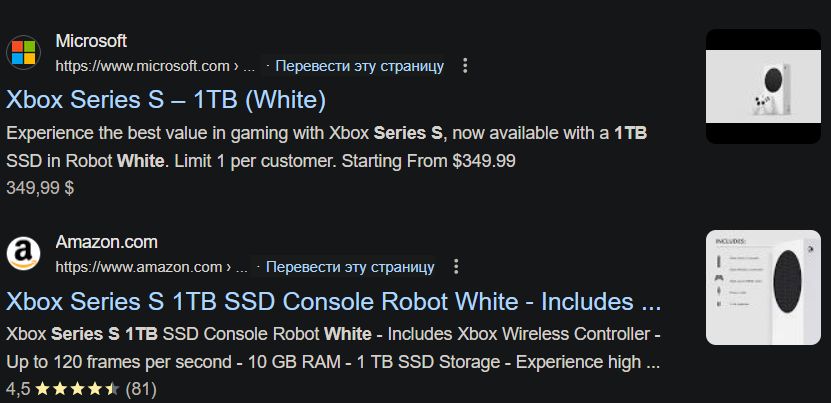Screen dimensions: 831x403
Task: Open 'Xbox Series S – 1TB (White)' link
Action: coord(166,100)
